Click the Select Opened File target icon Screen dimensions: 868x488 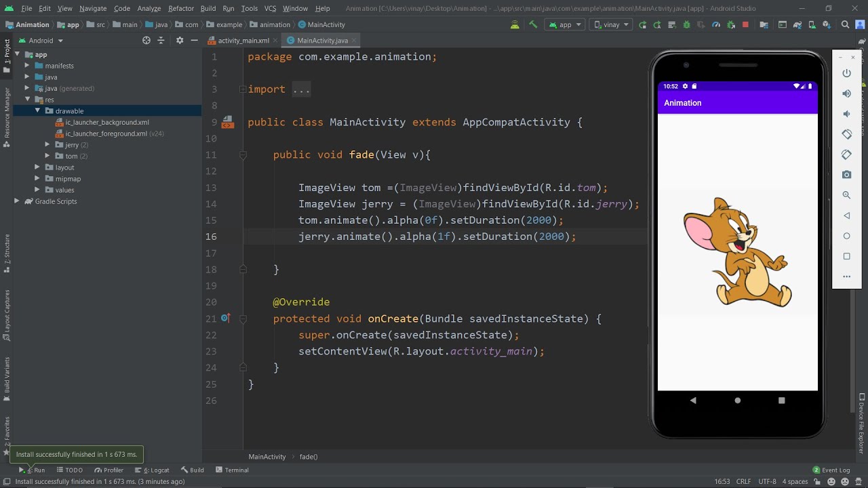click(x=146, y=41)
